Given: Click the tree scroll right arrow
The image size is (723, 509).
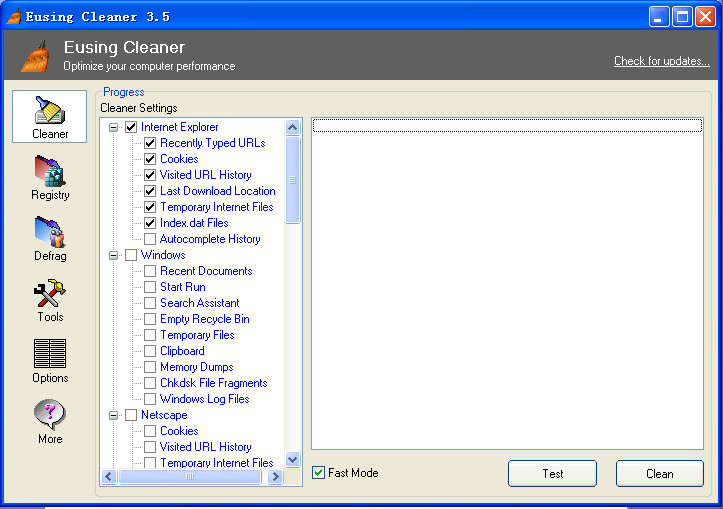Looking at the screenshot, I should (x=275, y=476).
